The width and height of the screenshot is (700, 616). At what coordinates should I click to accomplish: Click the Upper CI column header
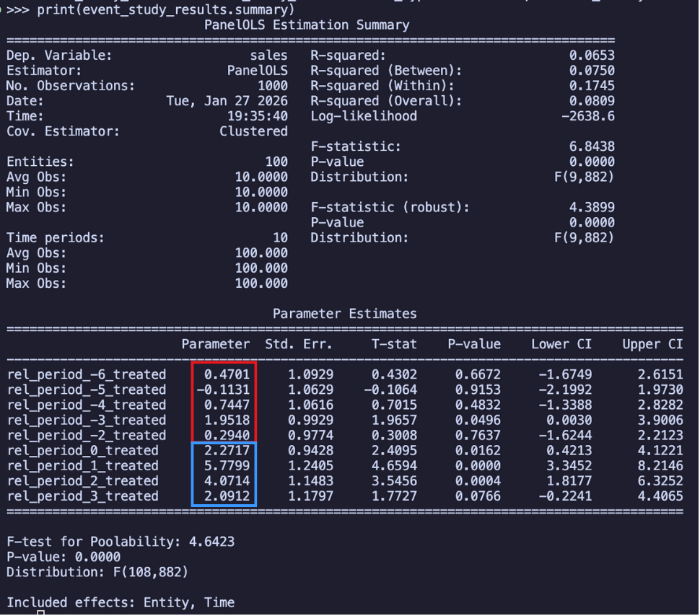point(652,344)
